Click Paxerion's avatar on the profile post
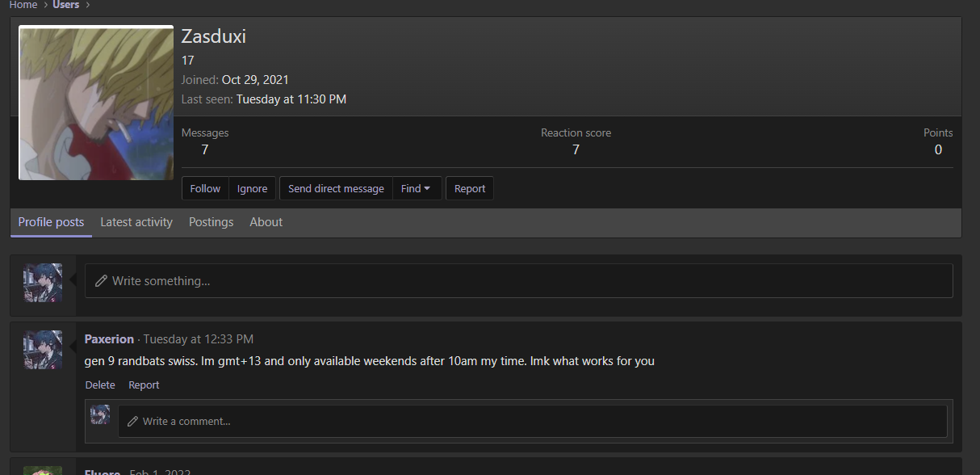The width and height of the screenshot is (980, 475). pyautogui.click(x=43, y=350)
